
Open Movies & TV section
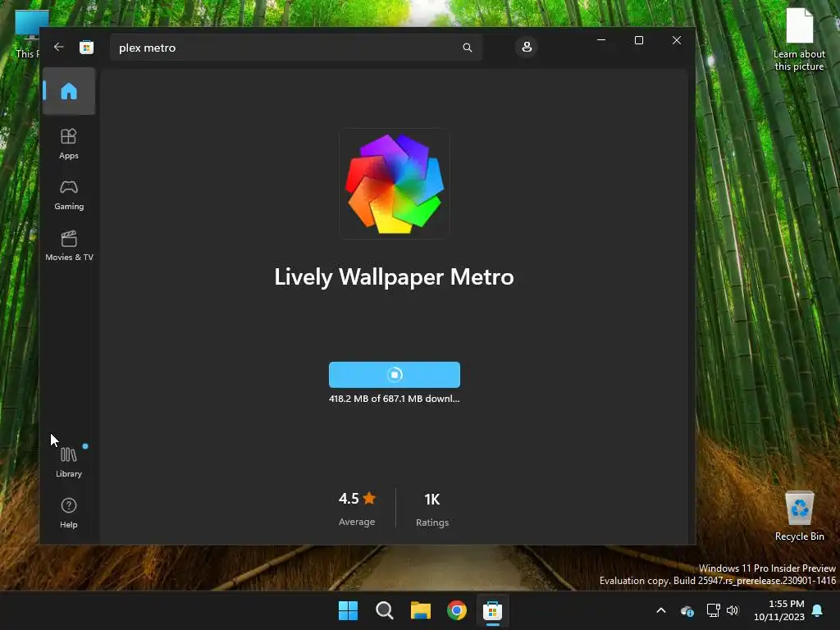69,245
